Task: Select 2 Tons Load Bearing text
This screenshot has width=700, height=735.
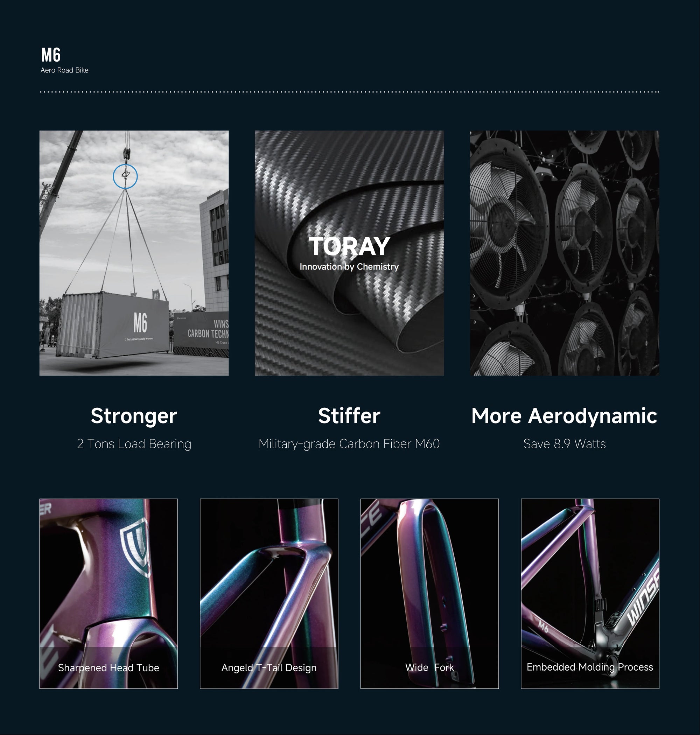Action: (134, 443)
